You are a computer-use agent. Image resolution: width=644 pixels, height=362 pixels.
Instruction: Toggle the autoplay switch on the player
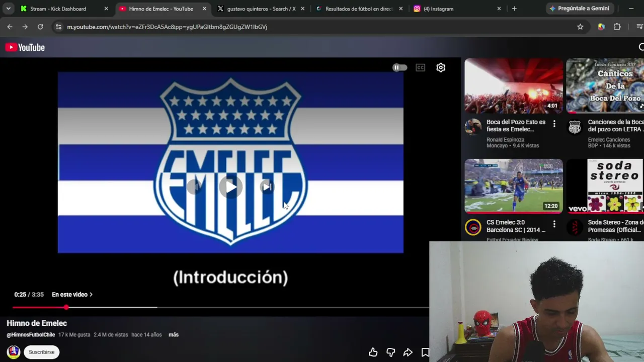coord(399,67)
